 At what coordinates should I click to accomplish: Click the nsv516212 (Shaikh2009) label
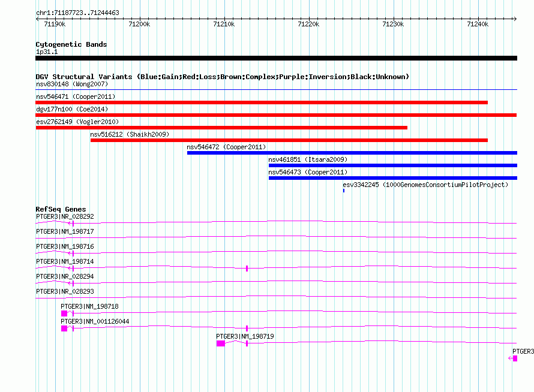130,134
